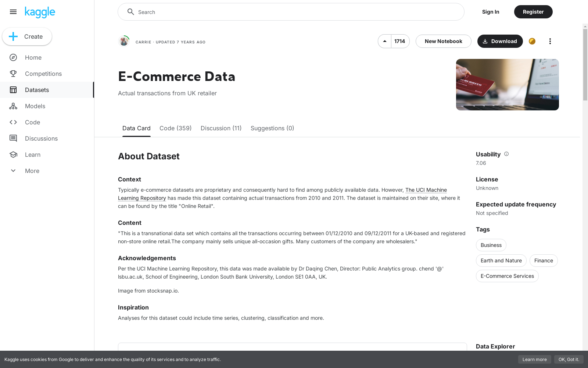Click the Finance tag
This screenshot has height=368, width=588.
pyautogui.click(x=544, y=261)
